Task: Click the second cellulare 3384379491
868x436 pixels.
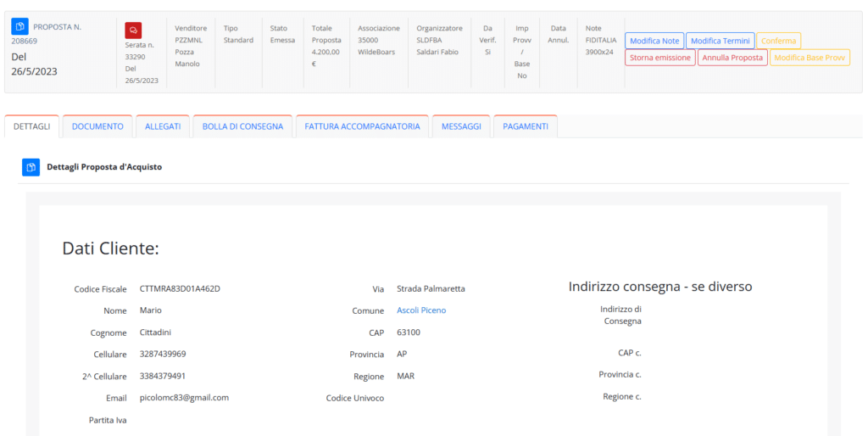Action: click(x=163, y=376)
